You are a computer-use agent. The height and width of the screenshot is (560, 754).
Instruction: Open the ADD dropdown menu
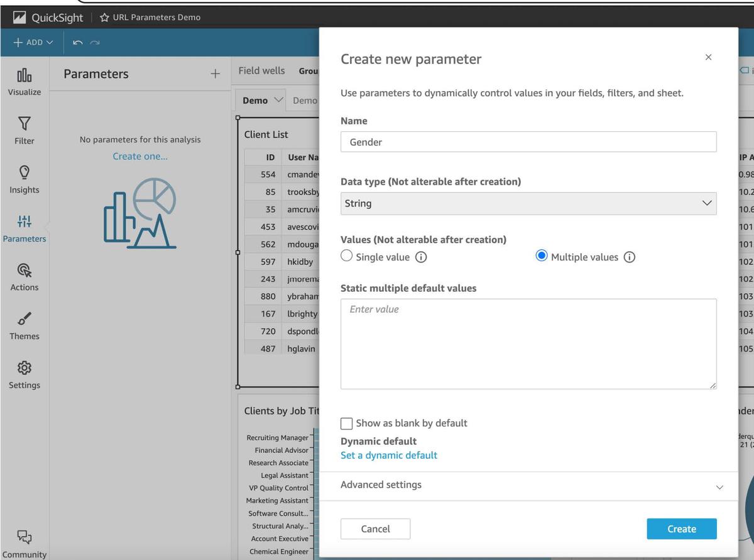(33, 43)
